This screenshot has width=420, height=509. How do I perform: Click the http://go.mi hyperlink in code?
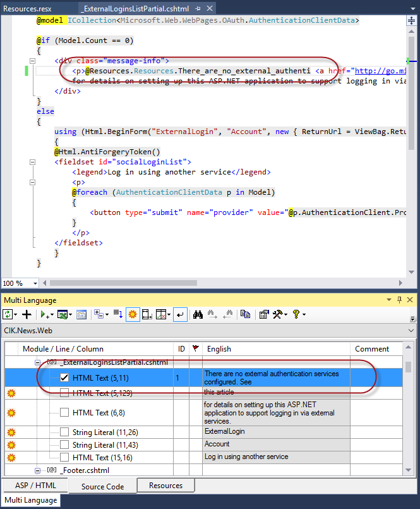[x=379, y=71]
